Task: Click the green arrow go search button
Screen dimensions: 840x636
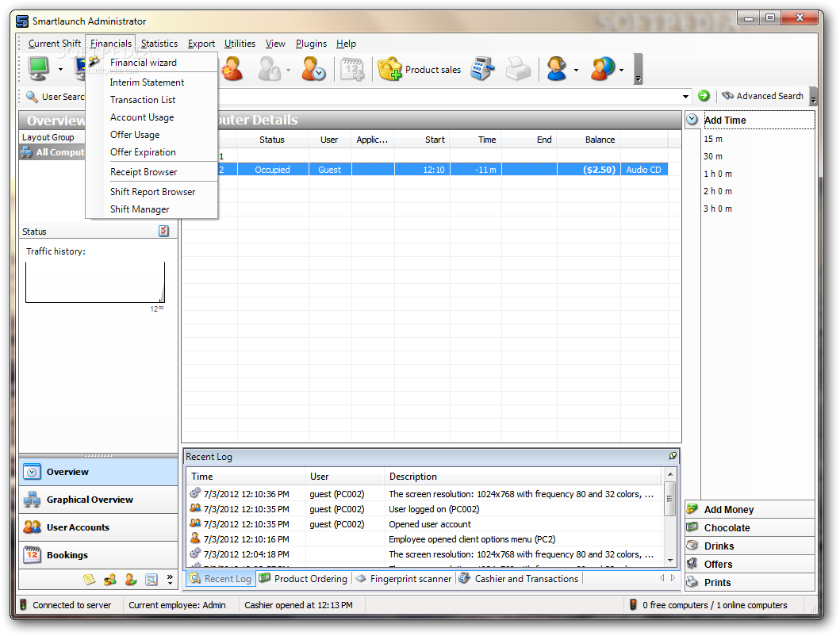Action: click(x=704, y=96)
